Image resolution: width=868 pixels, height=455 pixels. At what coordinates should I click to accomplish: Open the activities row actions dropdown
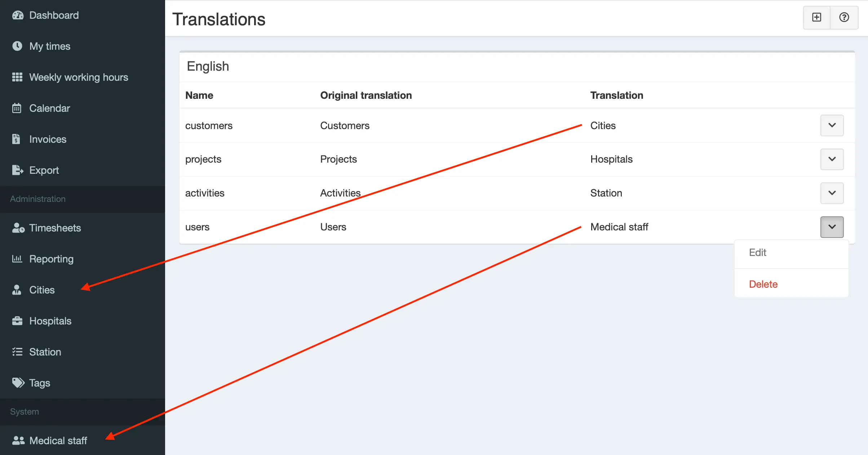tap(832, 193)
